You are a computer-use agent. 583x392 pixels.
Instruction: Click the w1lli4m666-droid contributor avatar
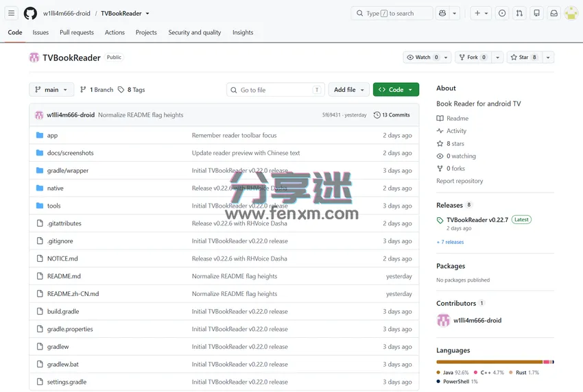click(443, 320)
